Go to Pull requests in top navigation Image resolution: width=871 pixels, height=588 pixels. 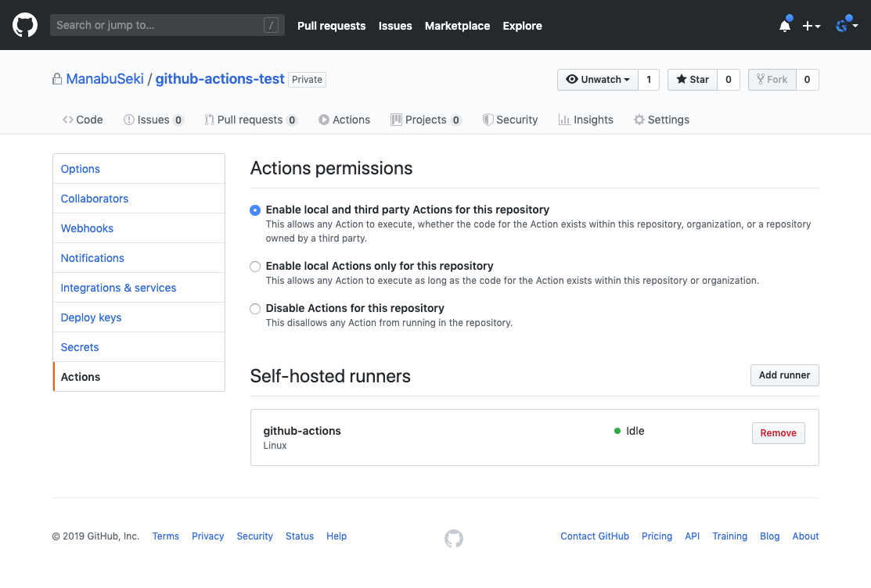(x=332, y=26)
